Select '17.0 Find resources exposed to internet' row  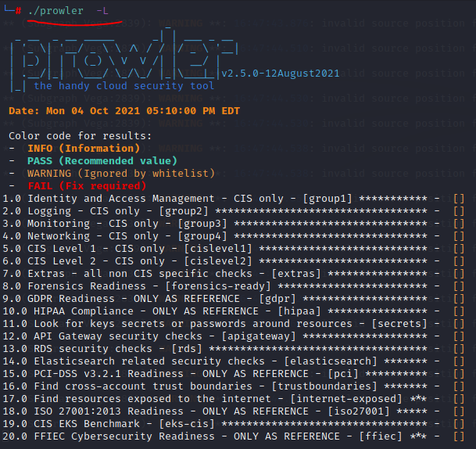point(234,399)
